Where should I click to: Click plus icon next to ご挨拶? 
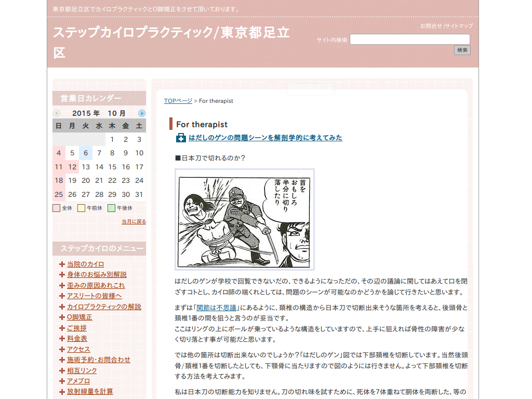click(62, 328)
